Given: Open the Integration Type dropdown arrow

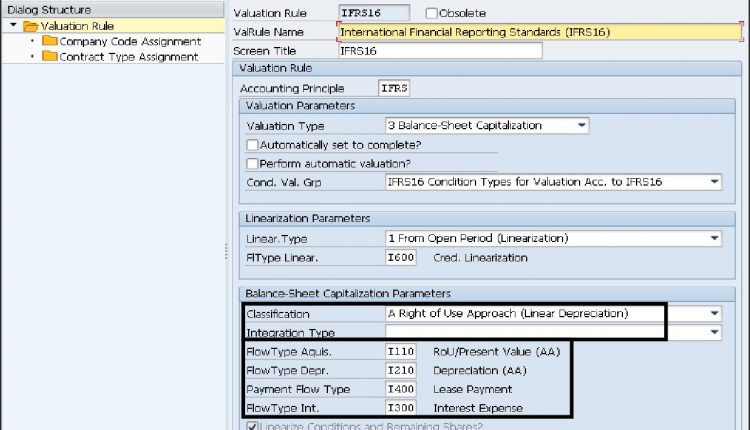Looking at the screenshot, I should pyautogui.click(x=714, y=332).
